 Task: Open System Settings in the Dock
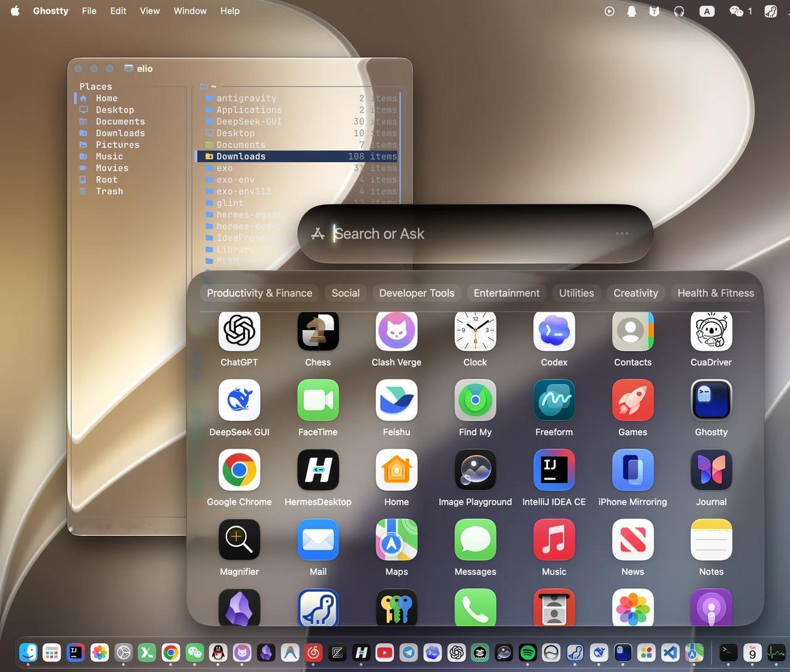tap(123, 652)
